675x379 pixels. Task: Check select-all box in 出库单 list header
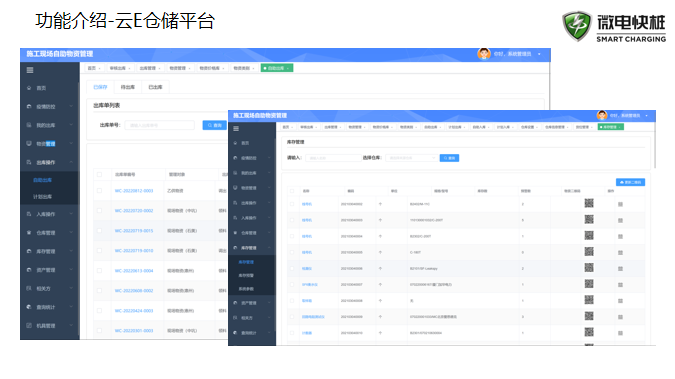(99, 174)
